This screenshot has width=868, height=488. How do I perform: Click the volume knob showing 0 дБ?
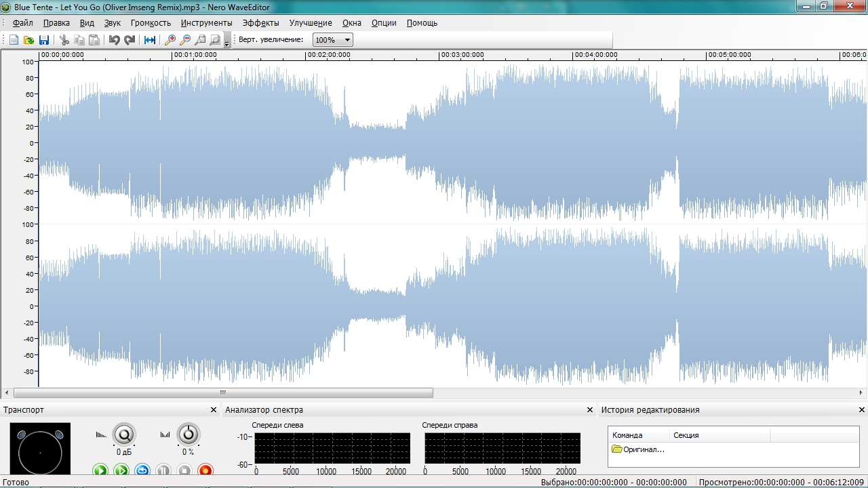[123, 434]
